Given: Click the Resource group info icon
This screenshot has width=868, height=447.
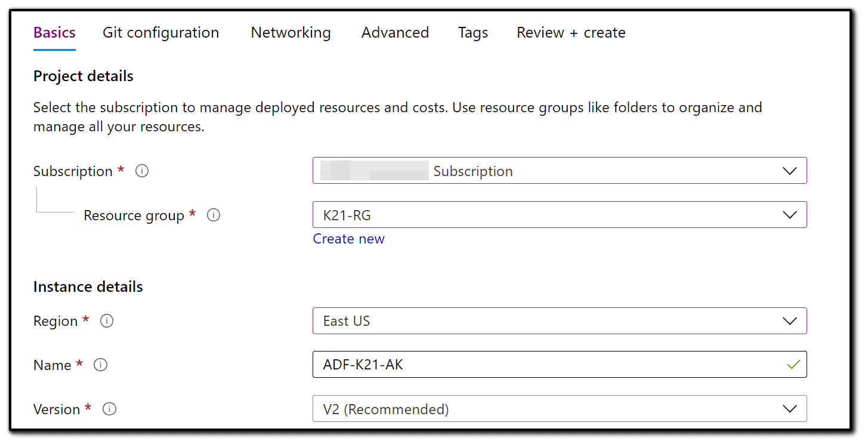Looking at the screenshot, I should point(214,215).
